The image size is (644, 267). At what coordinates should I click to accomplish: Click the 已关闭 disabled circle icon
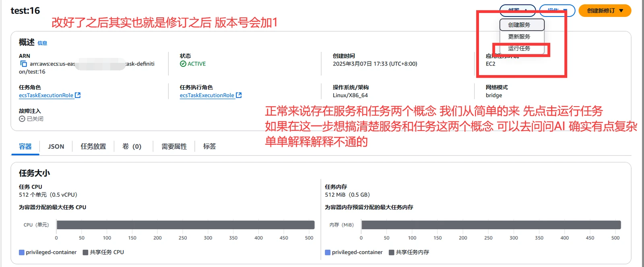(x=22, y=119)
